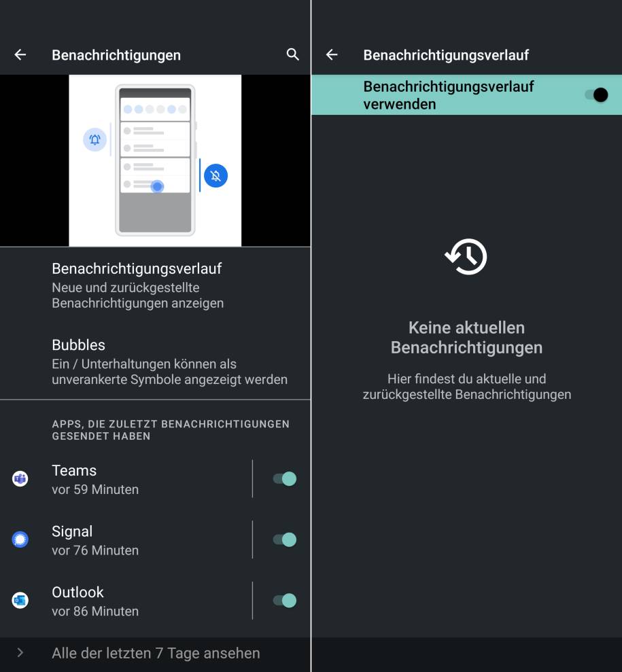622x672 pixels.
Task: Tap the history clock icon
Action: (x=466, y=257)
